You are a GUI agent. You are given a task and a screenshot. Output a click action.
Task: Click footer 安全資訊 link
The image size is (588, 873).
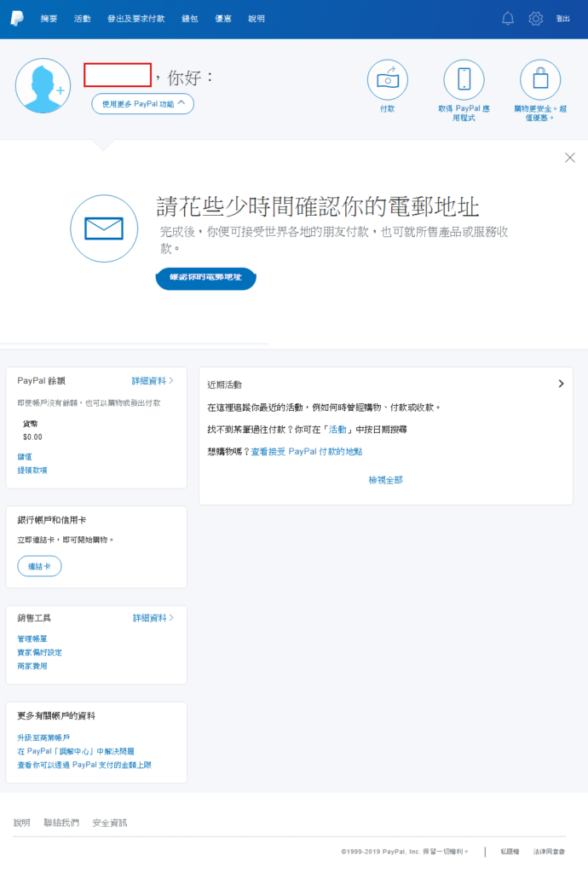click(x=110, y=823)
